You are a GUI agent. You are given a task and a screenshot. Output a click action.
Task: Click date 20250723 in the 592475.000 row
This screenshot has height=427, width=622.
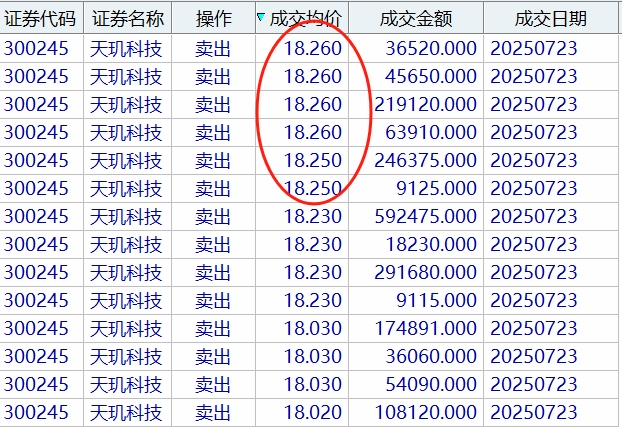534,216
